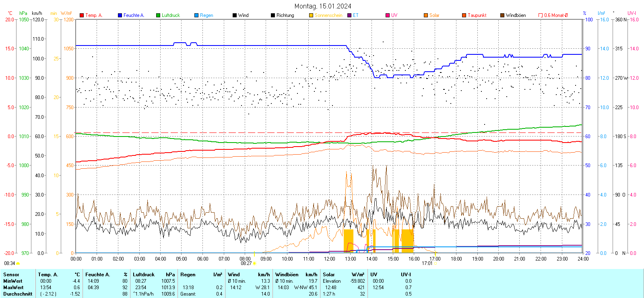Click the chart title Montag, 15.01.2024
Viewport: 644px width, 298px height.
(322, 6)
